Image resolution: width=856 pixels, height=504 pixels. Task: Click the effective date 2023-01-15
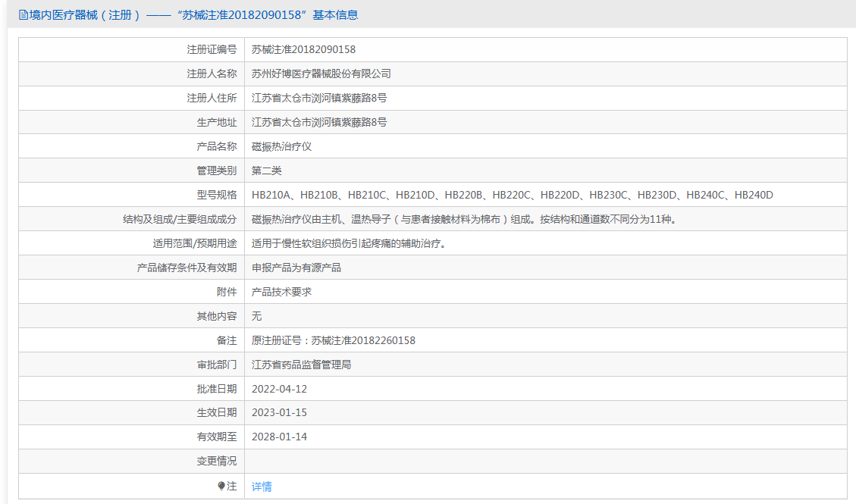tap(279, 412)
